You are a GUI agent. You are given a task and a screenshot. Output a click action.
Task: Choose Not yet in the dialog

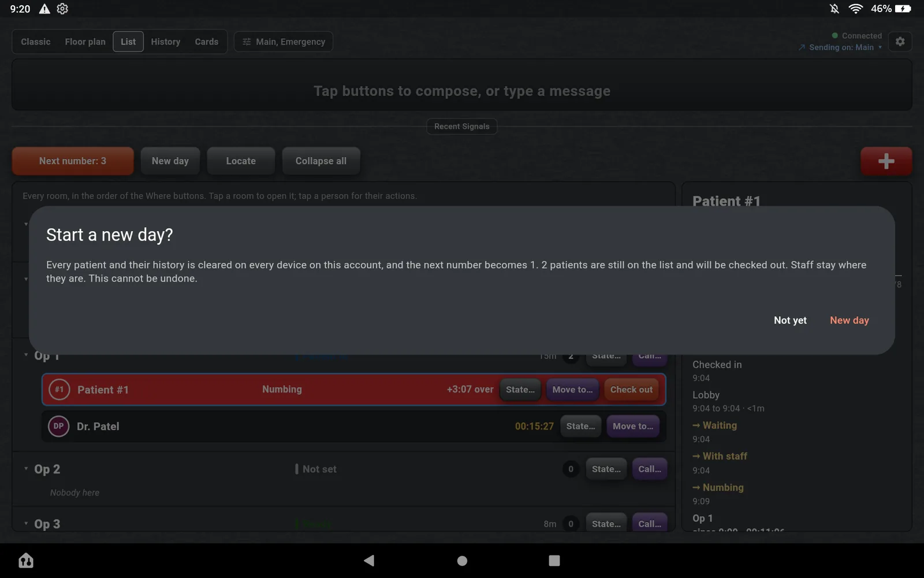(790, 320)
